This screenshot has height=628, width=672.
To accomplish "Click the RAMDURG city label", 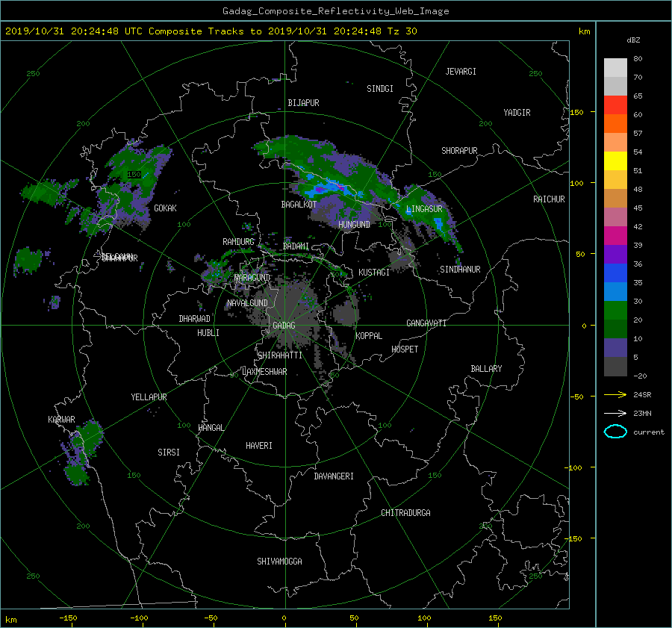I will (238, 242).
